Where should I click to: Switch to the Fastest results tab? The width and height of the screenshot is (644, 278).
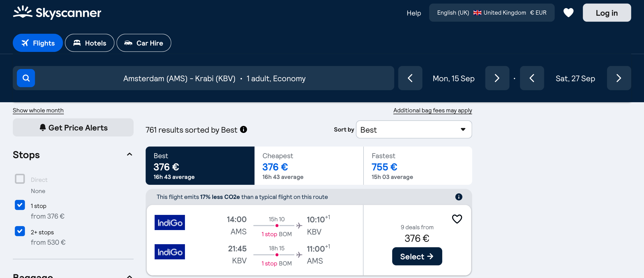(418, 166)
